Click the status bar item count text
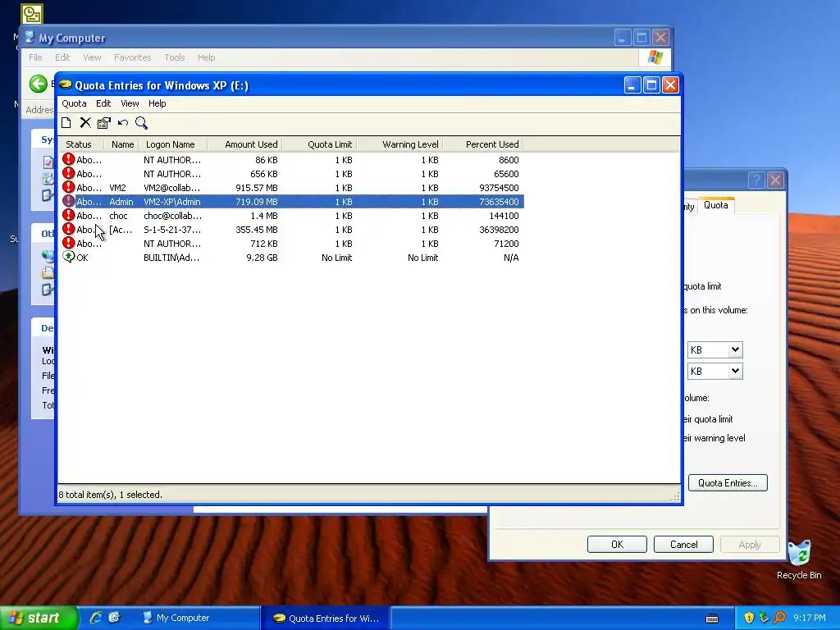This screenshot has width=840, height=630. [111, 495]
